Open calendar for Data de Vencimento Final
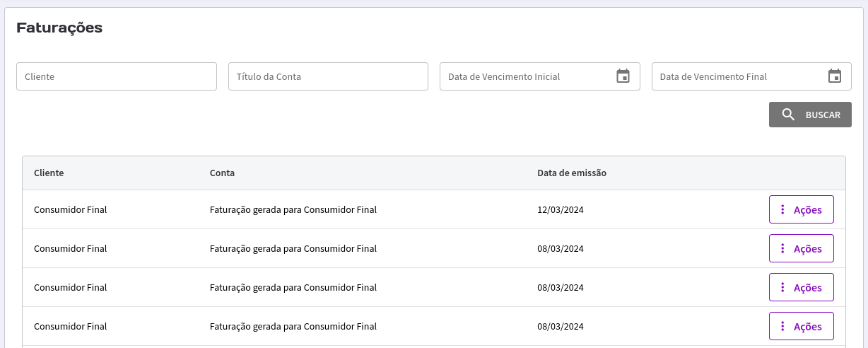The width and height of the screenshot is (868, 348). click(x=835, y=76)
